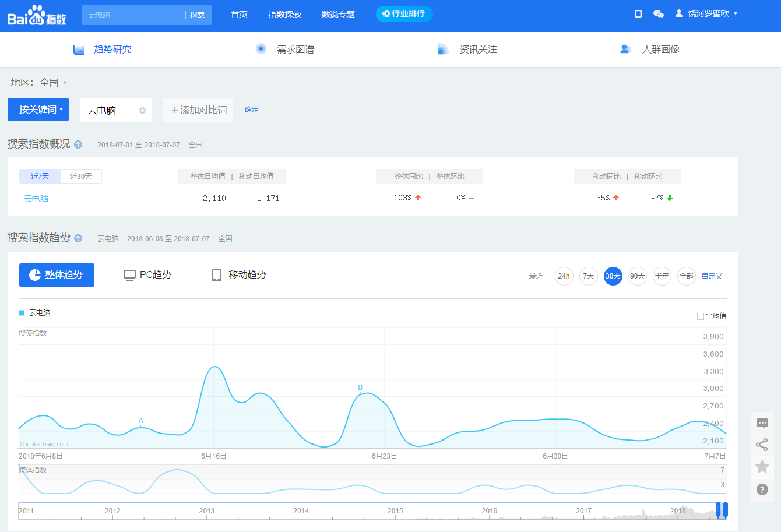Click the 添加对比词 button

pos(198,110)
